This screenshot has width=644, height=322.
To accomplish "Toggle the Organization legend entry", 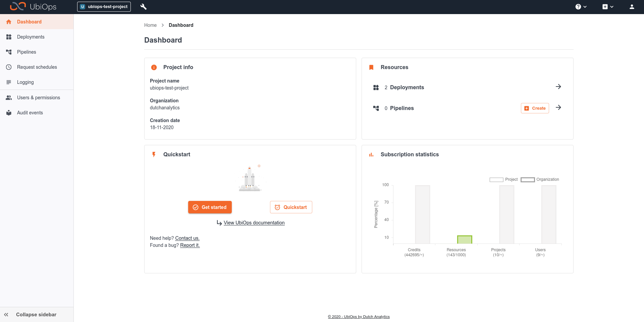I will tap(540, 179).
